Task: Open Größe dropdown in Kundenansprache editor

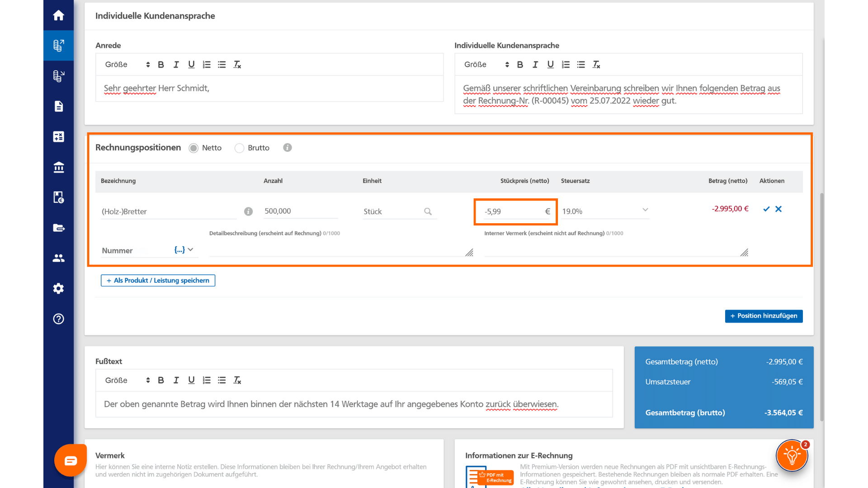Action: 486,65
